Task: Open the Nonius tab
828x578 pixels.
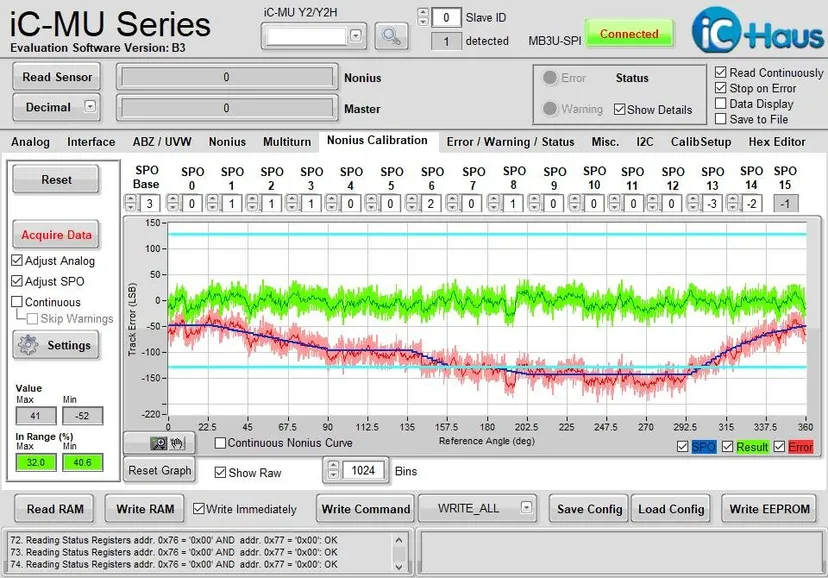Action: point(227,142)
